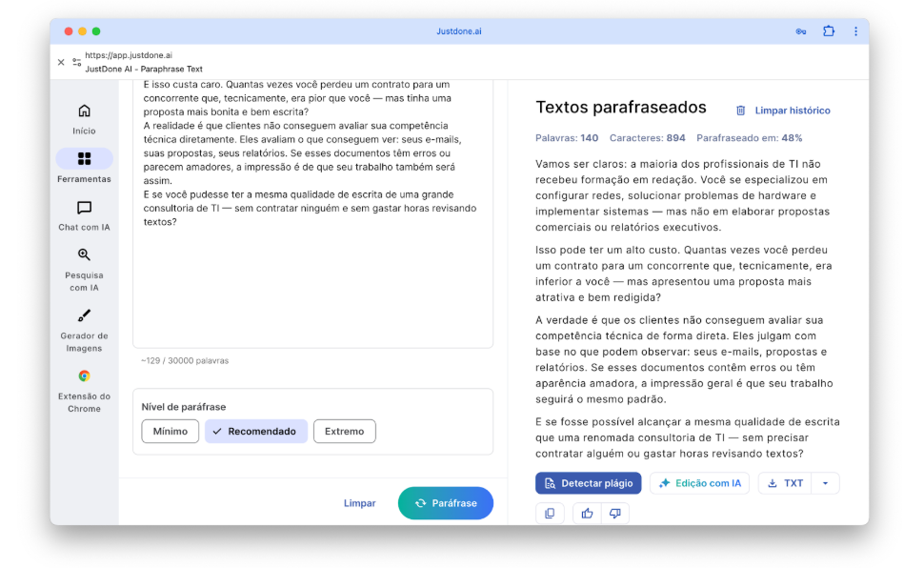
Task: Open the Chat com IA icon
Action: tap(84, 208)
